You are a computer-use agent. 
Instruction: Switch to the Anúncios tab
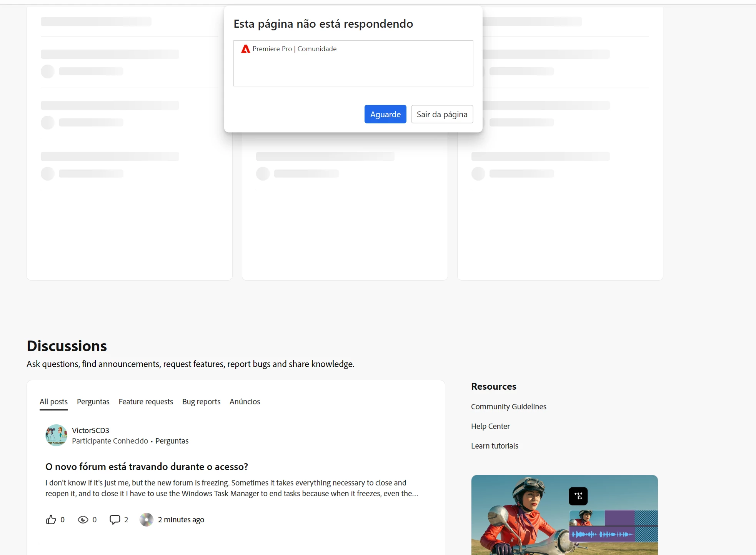tap(245, 402)
